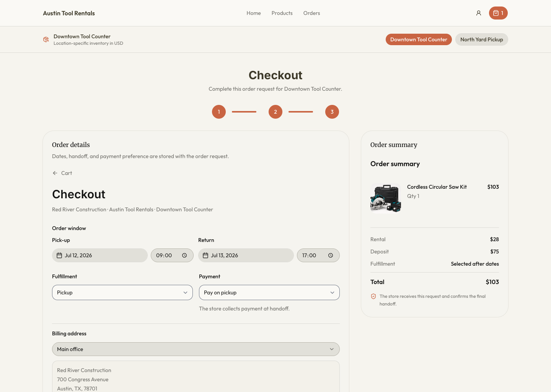The height and width of the screenshot is (392, 551).
Task: Click the Rental amount $28
Action: tap(494, 239)
